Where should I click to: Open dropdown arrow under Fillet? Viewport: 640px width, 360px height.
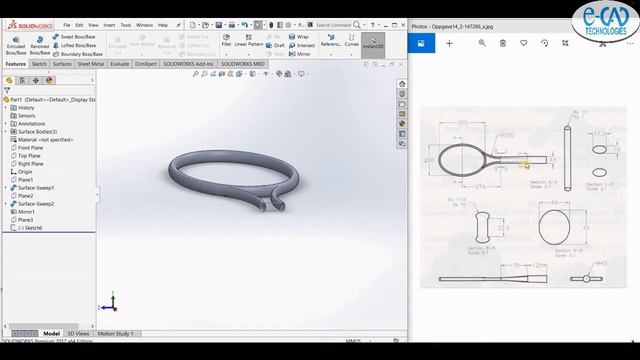226,54
